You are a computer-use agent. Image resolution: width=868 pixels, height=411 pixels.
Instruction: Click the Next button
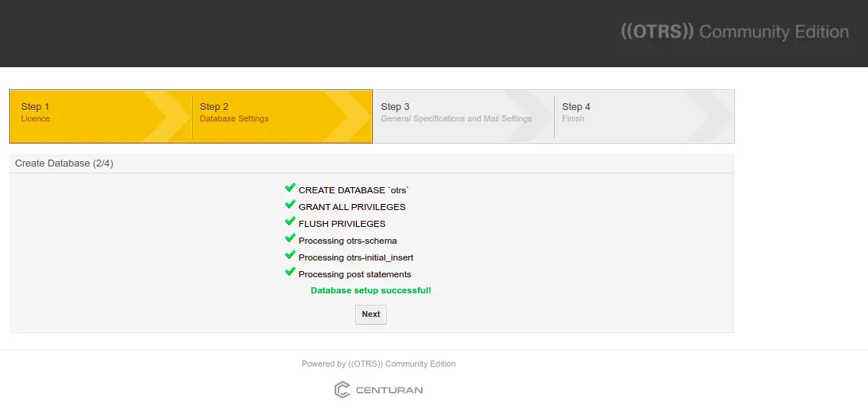[371, 314]
